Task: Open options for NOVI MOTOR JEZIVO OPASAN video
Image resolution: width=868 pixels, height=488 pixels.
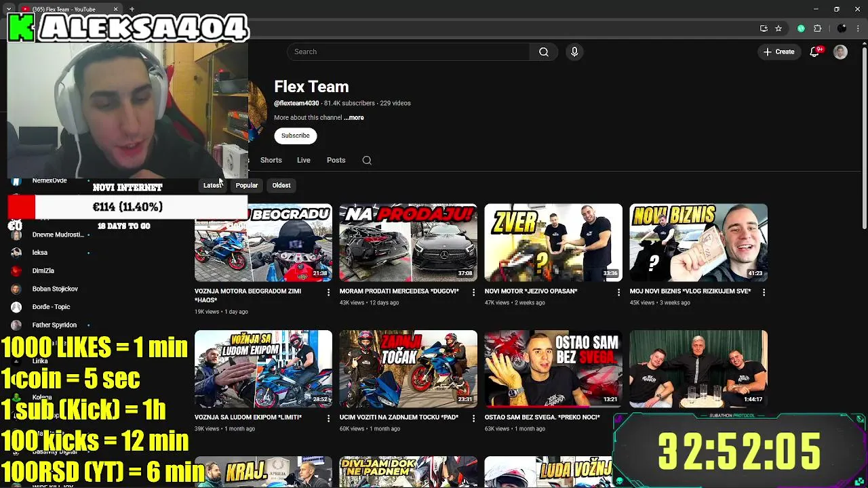Action: click(618, 292)
